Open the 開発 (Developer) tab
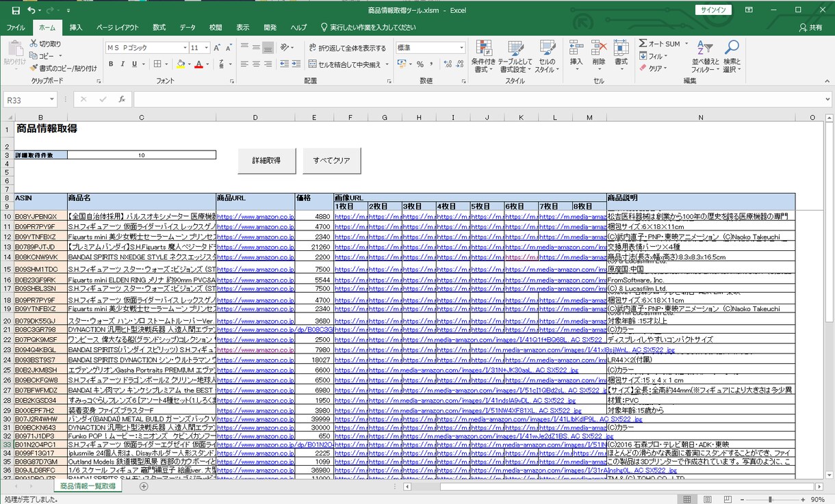Screen dimensions: 835x504 pos(270,27)
